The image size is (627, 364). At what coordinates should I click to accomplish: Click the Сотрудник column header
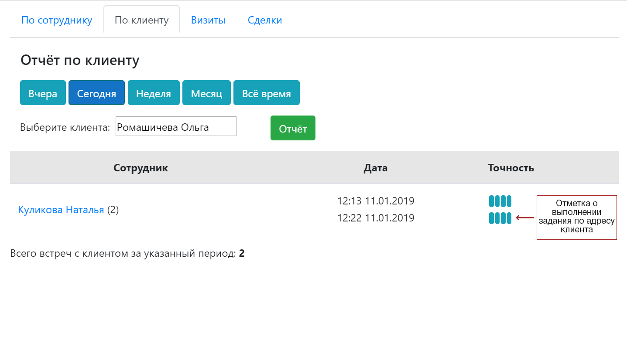(140, 168)
